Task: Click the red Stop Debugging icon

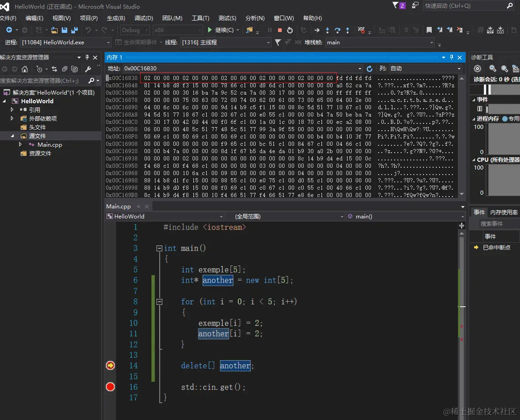Action: pyautogui.click(x=280, y=30)
